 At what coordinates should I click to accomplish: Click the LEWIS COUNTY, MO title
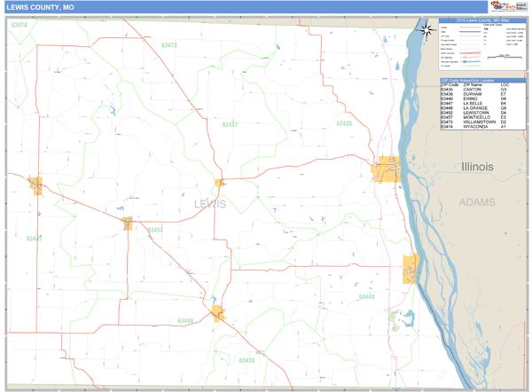point(39,6)
